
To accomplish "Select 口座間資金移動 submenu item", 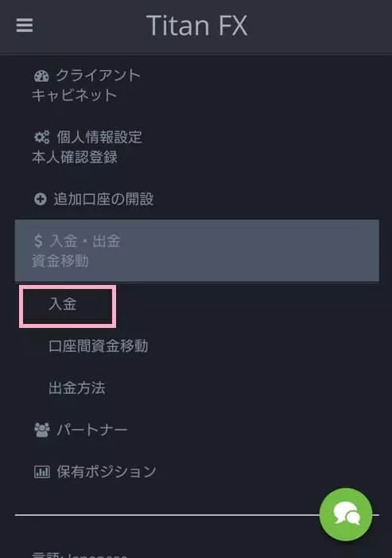I will [x=99, y=346].
